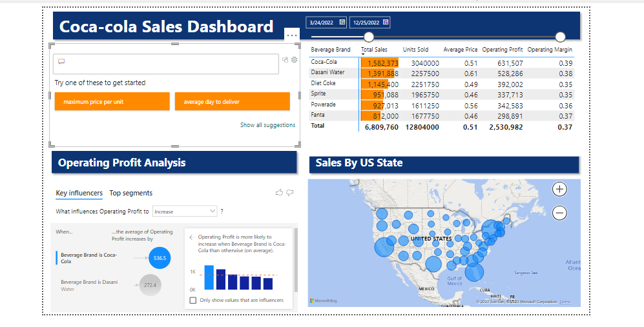Zoom in on the map with plus button
Screen dimensions: 644x327
[559, 189]
